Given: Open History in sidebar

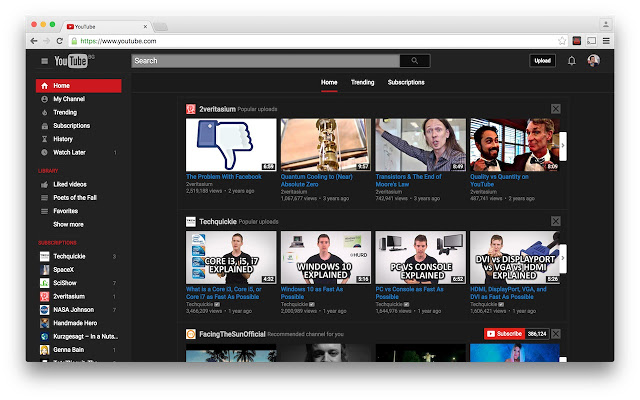Looking at the screenshot, I should pyautogui.click(x=78, y=139).
